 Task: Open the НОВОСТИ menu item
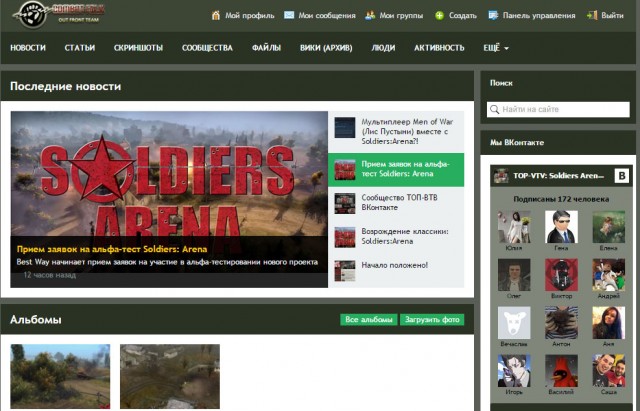coord(28,48)
